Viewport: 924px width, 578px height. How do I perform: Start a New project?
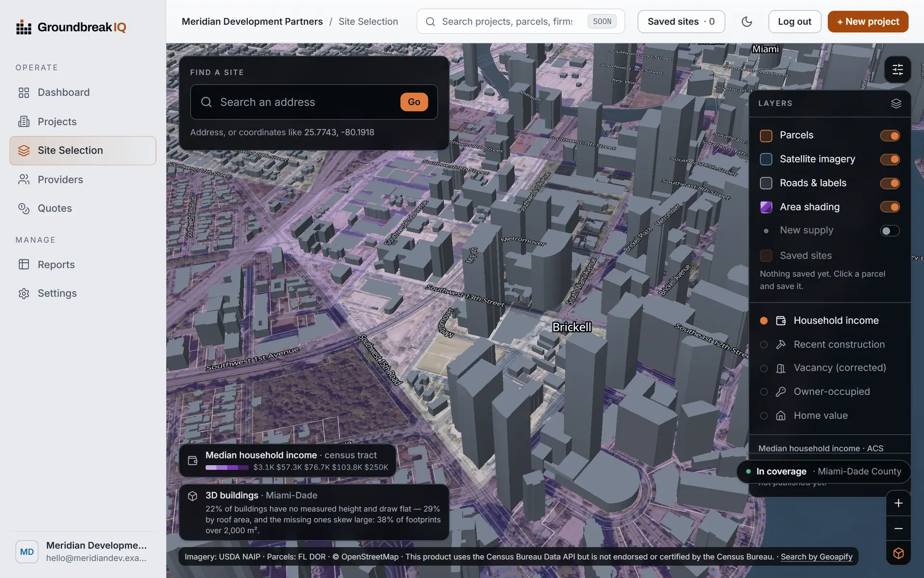868,22
